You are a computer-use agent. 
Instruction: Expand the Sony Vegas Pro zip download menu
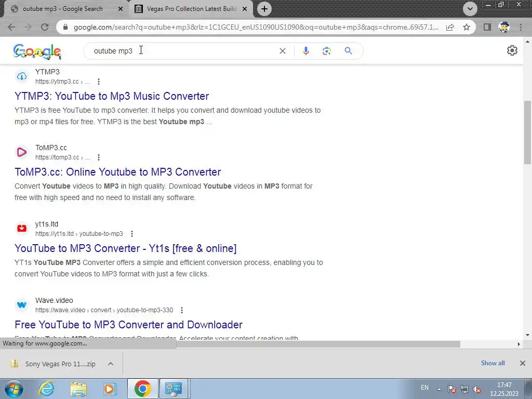pos(111,364)
